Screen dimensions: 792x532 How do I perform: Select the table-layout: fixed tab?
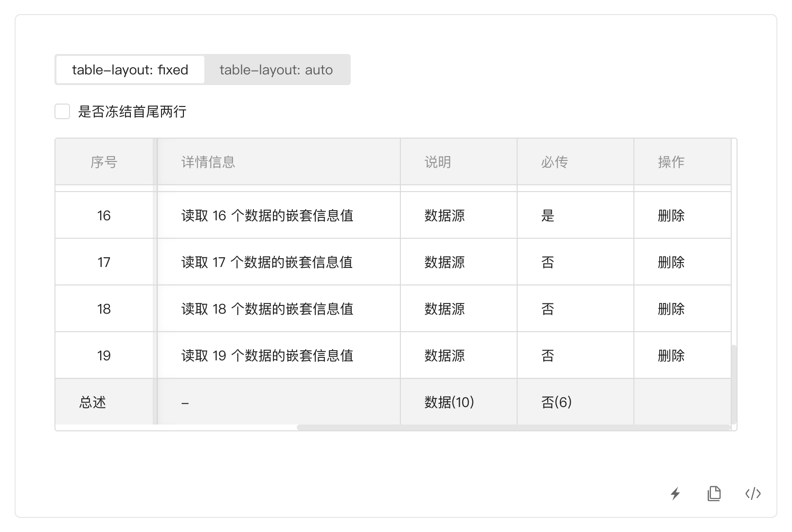coord(129,70)
